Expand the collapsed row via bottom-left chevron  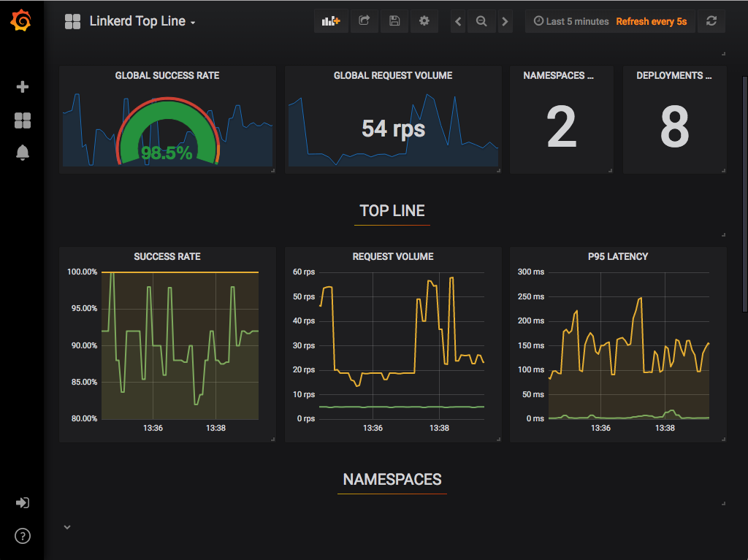pos(66,526)
